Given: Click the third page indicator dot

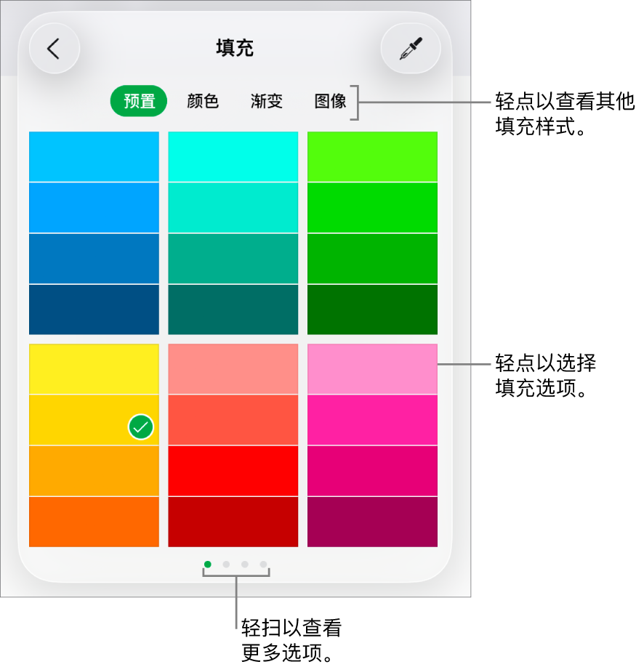Looking at the screenshot, I should [244, 563].
